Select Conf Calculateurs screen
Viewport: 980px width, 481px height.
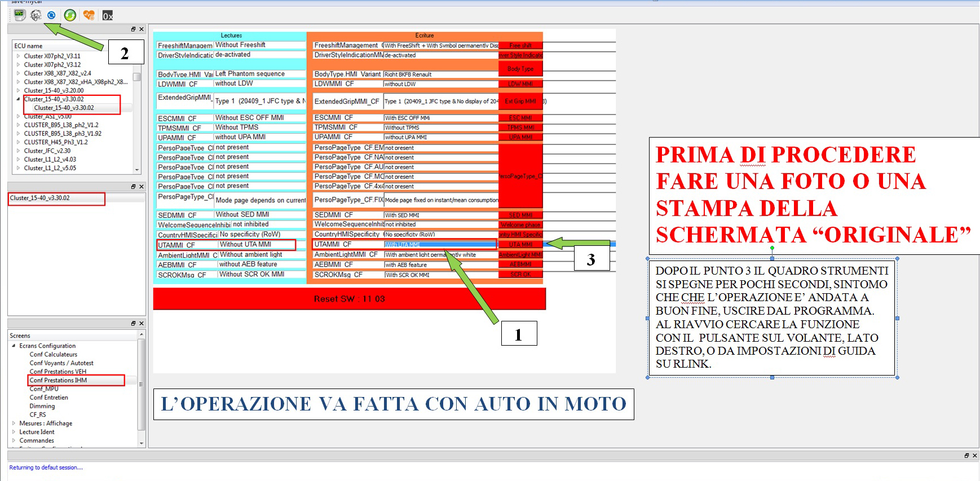54,355
